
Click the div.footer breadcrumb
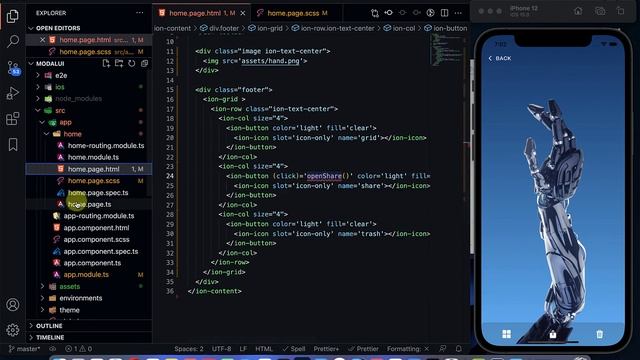pos(220,28)
